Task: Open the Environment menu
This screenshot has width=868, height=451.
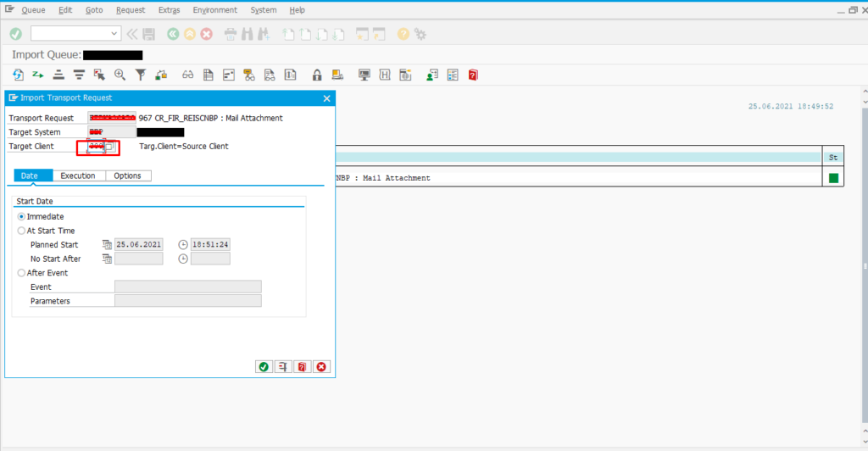Action: click(x=214, y=10)
